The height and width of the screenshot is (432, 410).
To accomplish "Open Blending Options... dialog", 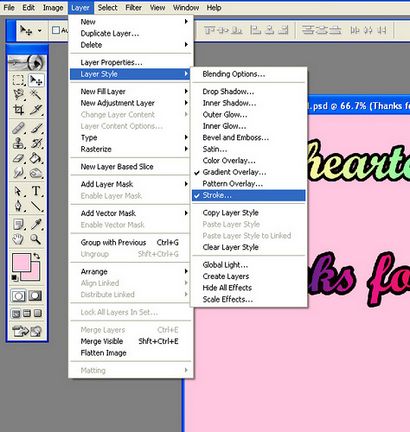I will pos(249,74).
